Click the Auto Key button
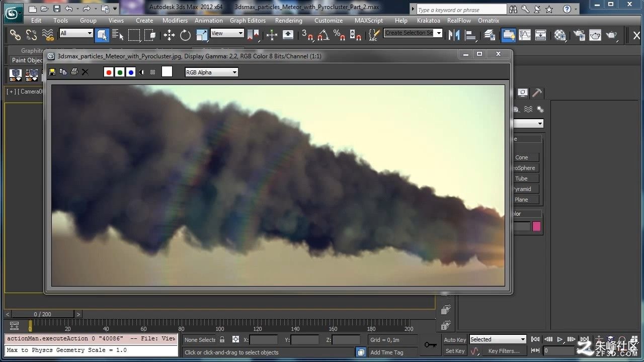 pos(455,340)
